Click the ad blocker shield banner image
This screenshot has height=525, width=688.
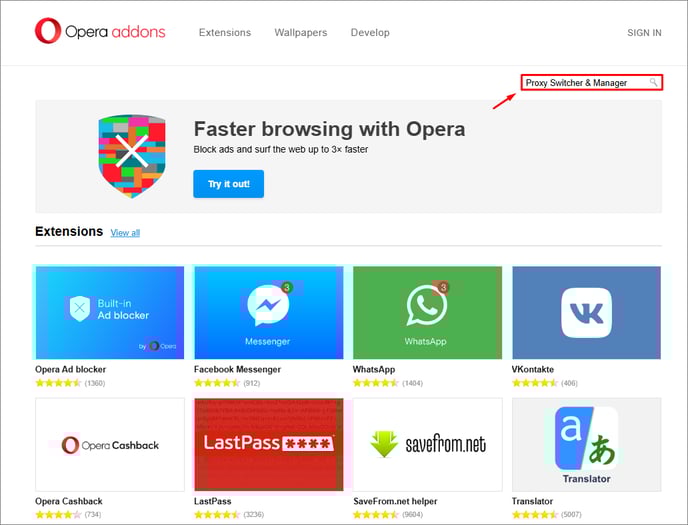132,156
